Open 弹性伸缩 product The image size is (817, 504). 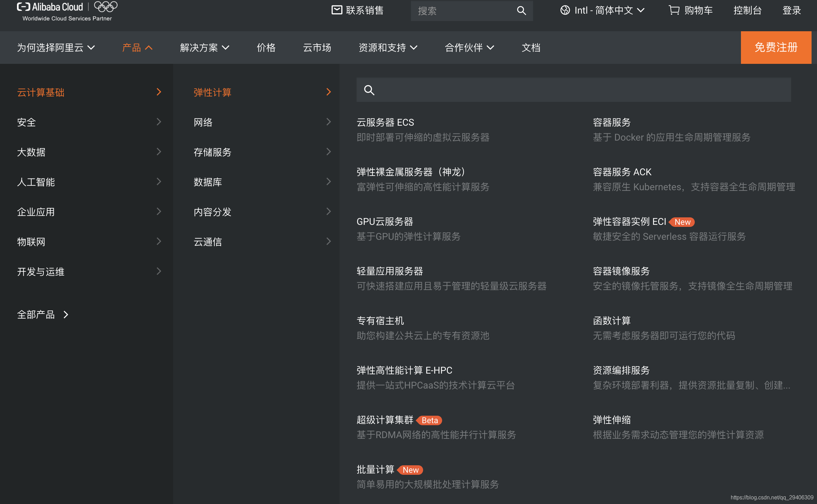tap(612, 420)
